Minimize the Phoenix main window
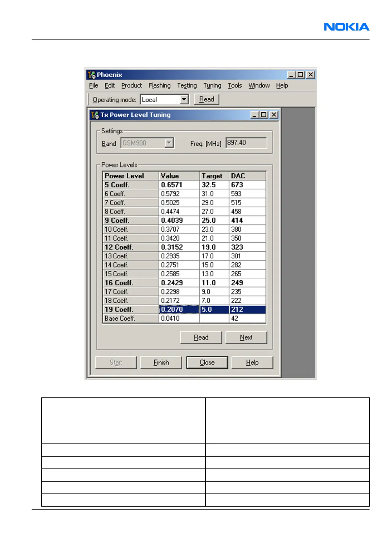This screenshot has width=392, height=554. 291,75
